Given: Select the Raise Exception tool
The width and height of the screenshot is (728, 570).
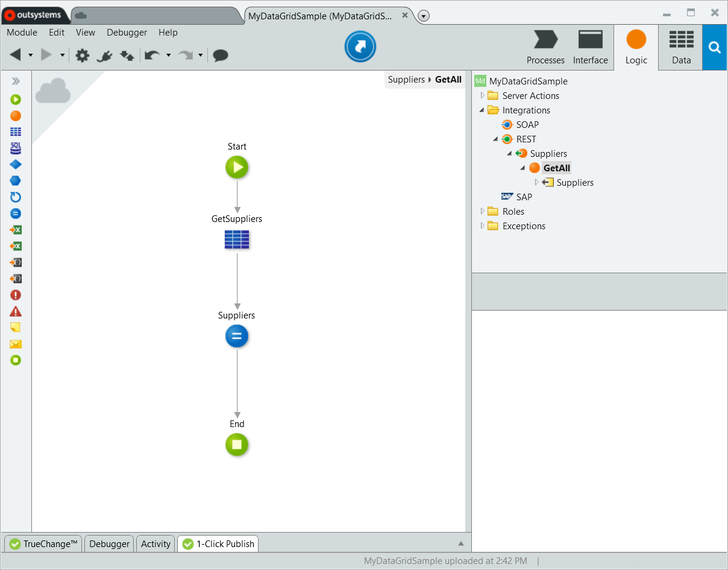Looking at the screenshot, I should coord(16,295).
